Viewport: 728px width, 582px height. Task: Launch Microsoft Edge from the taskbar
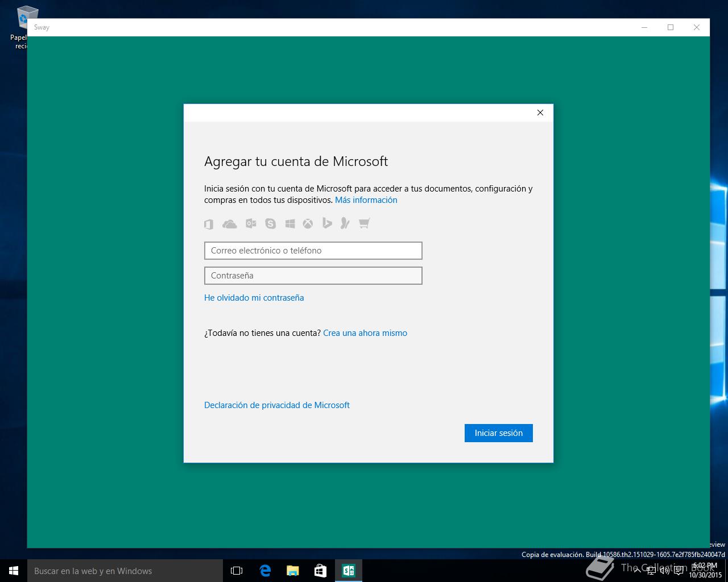pos(265,571)
